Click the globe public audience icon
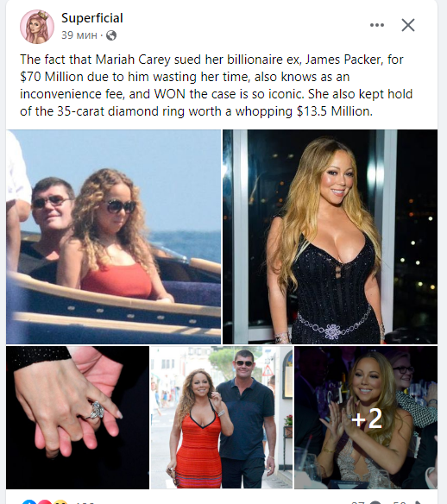Image resolution: width=447 pixels, height=504 pixels. [x=111, y=35]
